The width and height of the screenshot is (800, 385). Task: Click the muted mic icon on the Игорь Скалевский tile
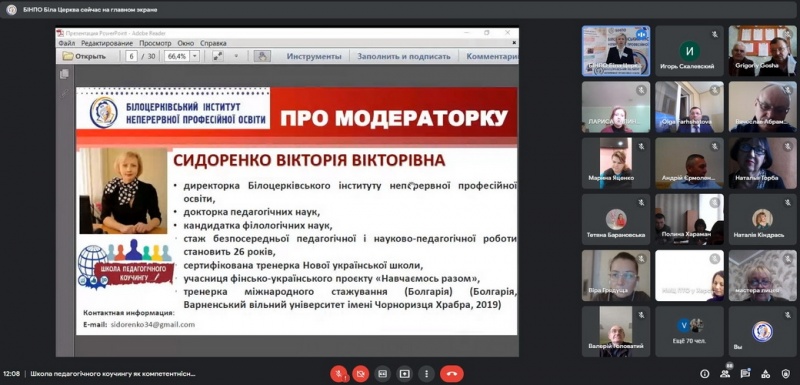coord(715,34)
